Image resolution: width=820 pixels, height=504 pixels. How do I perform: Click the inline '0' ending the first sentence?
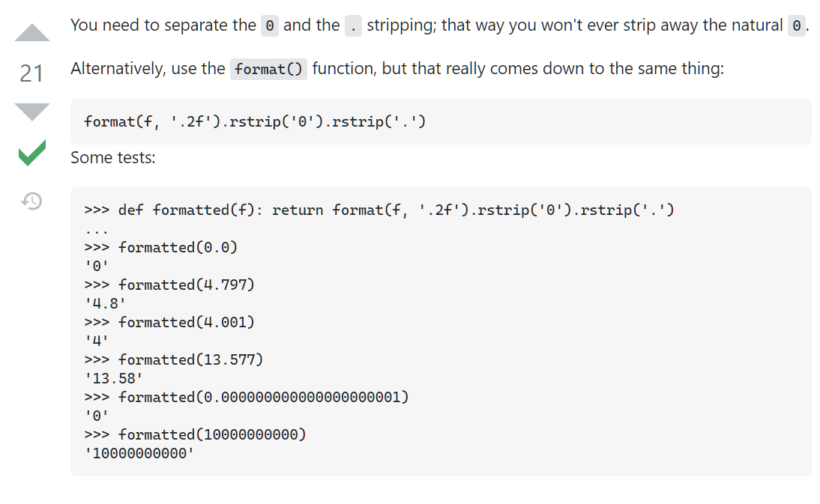coord(797,26)
